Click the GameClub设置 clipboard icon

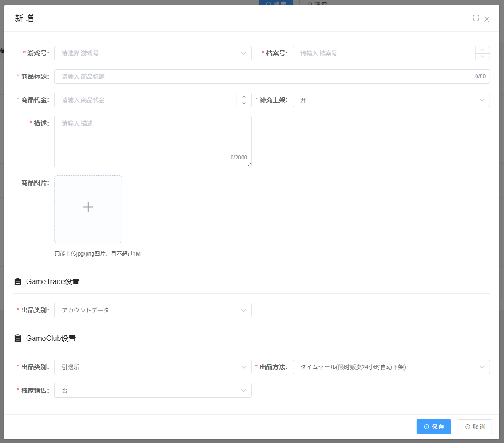click(18, 339)
